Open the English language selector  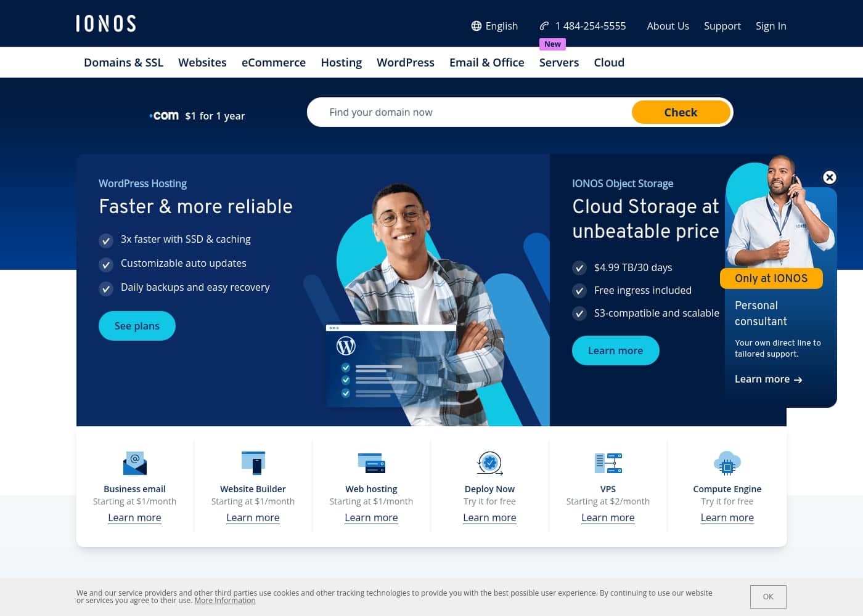(x=494, y=26)
